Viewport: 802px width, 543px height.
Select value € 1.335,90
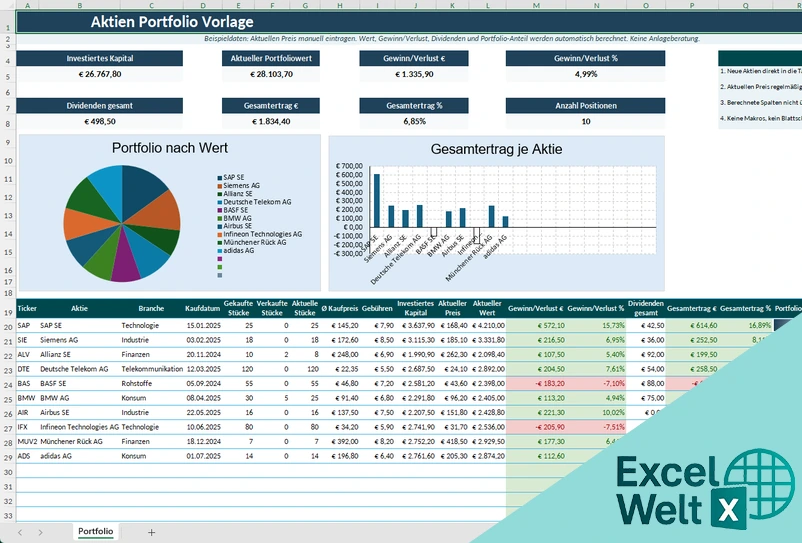click(x=414, y=74)
